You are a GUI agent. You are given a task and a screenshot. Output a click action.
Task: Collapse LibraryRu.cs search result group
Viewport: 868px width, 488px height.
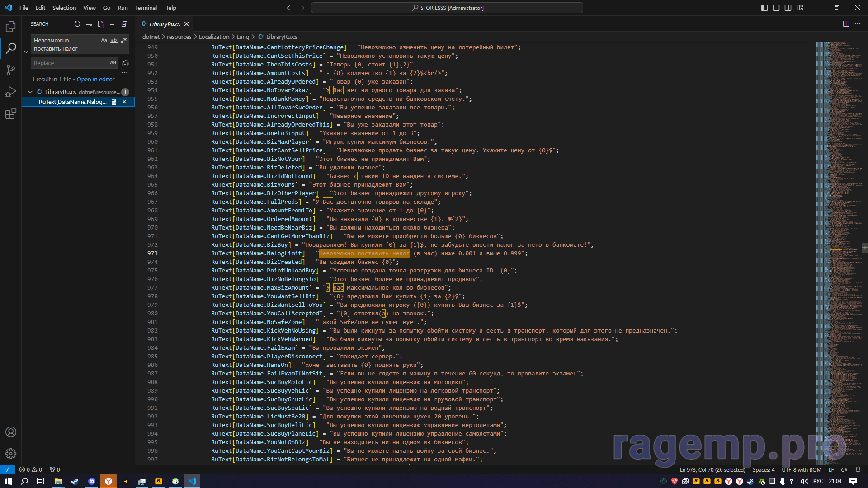pyautogui.click(x=30, y=92)
